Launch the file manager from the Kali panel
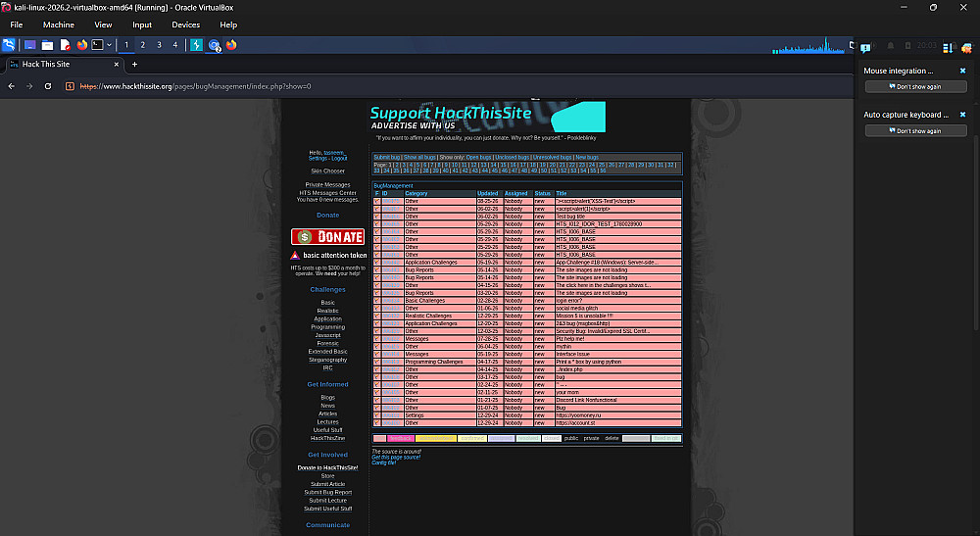The width and height of the screenshot is (980, 536). (47, 45)
